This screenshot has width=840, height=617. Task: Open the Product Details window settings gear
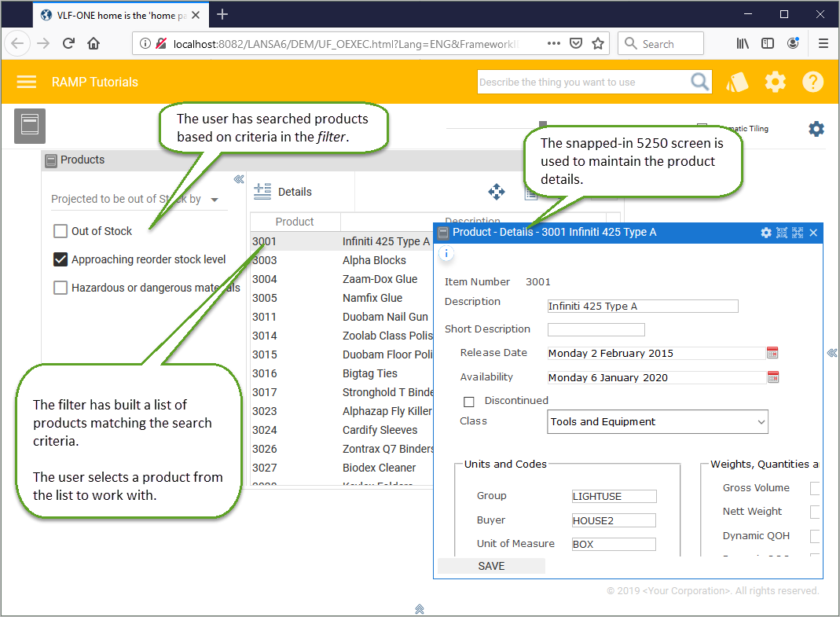(x=766, y=233)
